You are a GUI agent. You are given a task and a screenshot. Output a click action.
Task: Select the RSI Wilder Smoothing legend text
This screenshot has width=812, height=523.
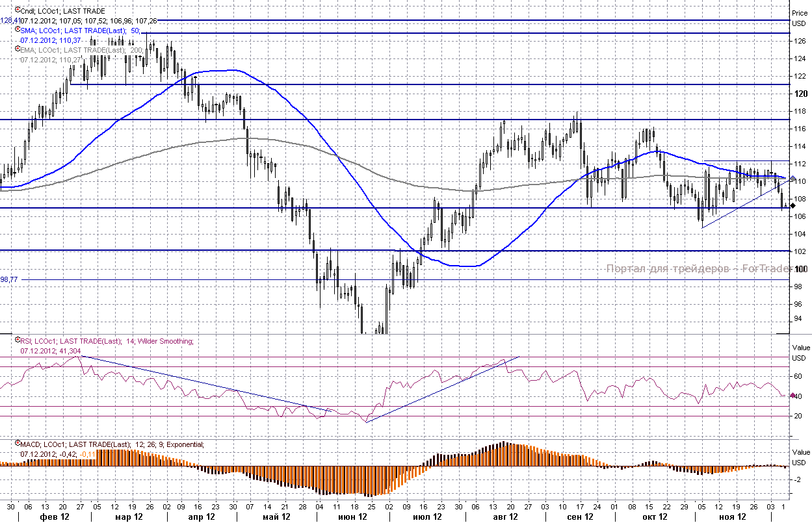pos(107,341)
